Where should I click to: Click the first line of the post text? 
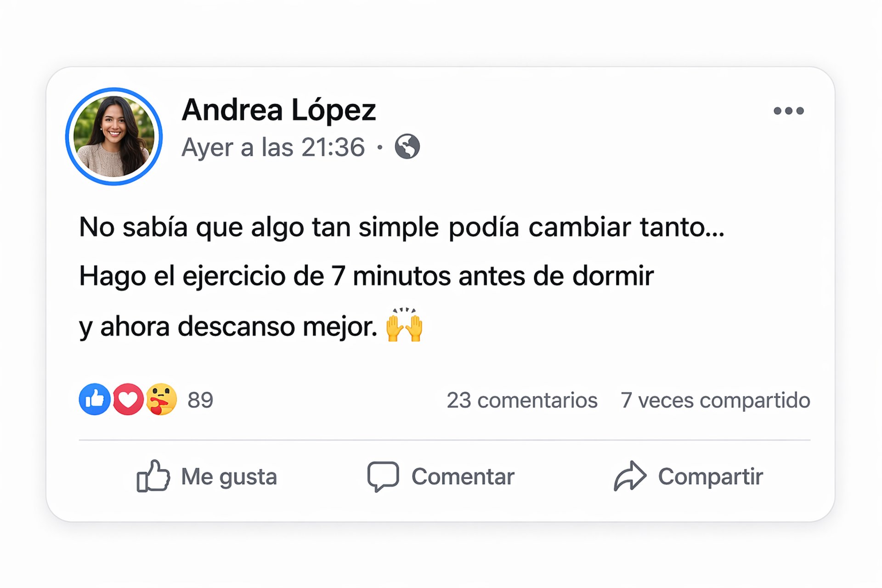point(401,227)
